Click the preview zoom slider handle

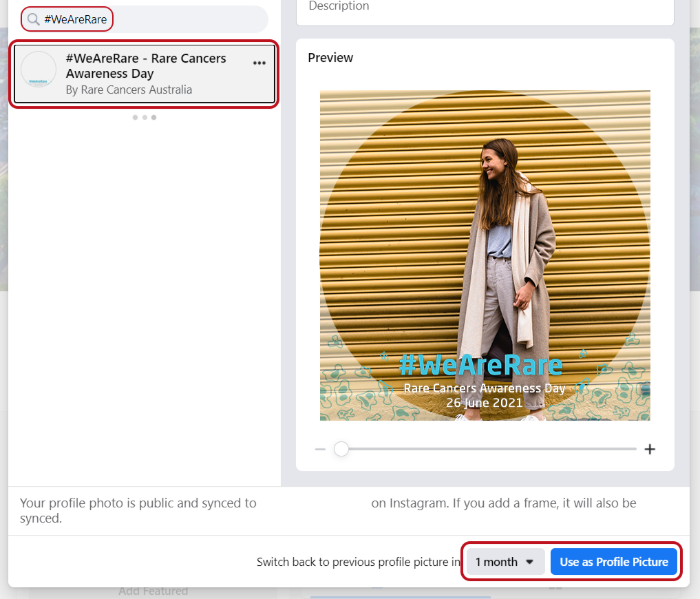(x=341, y=449)
